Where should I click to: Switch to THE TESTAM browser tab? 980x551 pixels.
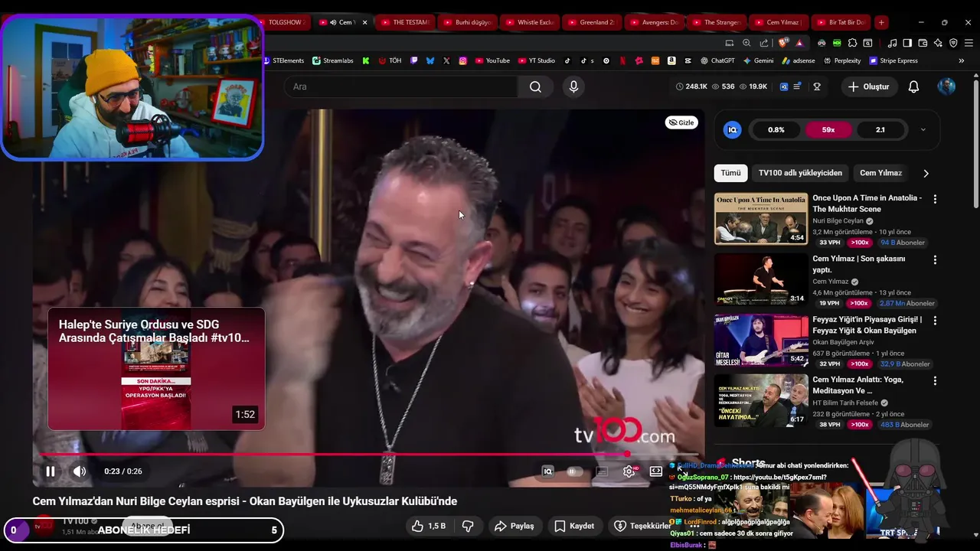pyautogui.click(x=405, y=22)
